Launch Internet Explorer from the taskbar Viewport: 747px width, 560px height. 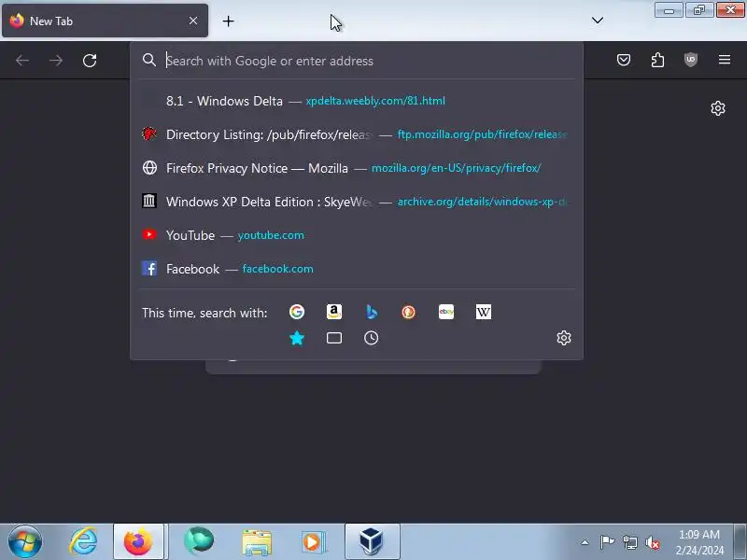[83, 542]
